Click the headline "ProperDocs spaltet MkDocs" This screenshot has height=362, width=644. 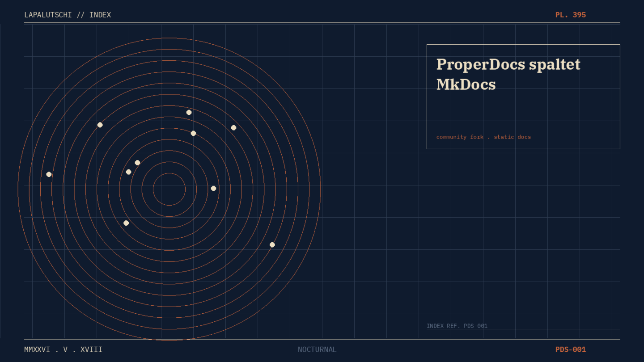pyautogui.click(x=508, y=74)
